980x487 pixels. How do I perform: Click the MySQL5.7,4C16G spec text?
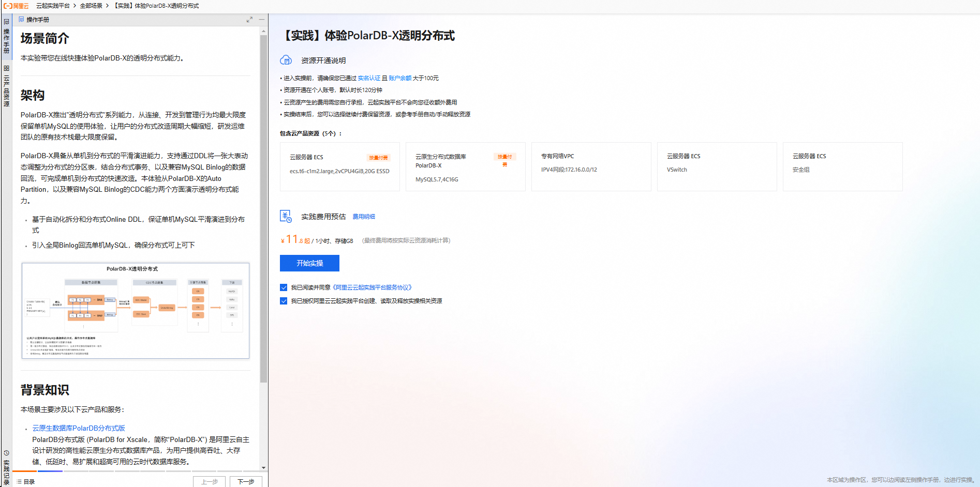[437, 179]
